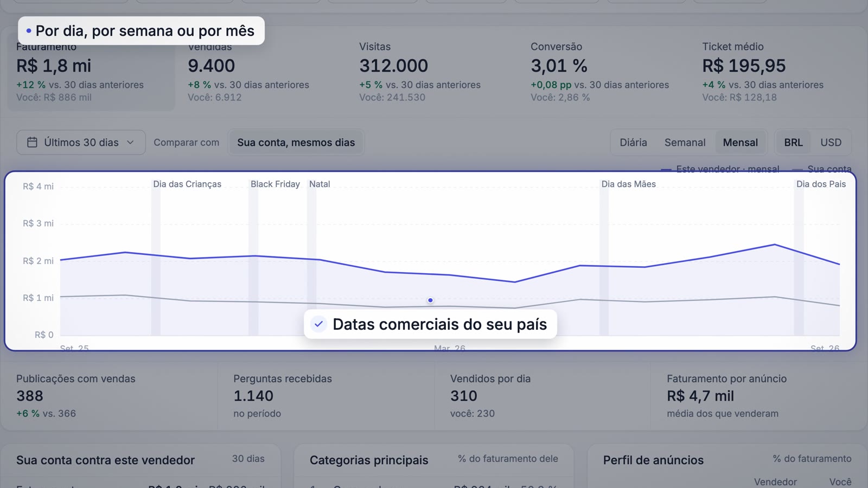Click the Perfil de anúncios heading
The image size is (868, 488).
(x=653, y=460)
